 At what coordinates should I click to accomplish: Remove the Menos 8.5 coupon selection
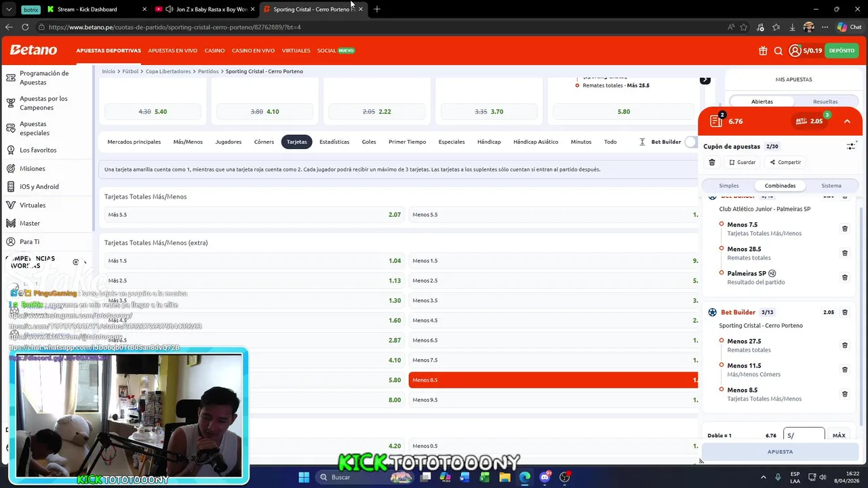pos(845,394)
